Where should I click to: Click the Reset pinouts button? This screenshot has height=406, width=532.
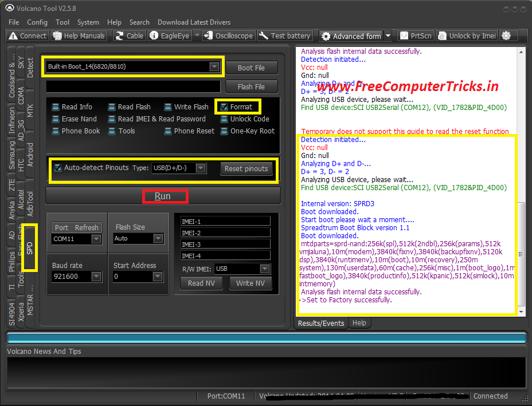pos(247,169)
